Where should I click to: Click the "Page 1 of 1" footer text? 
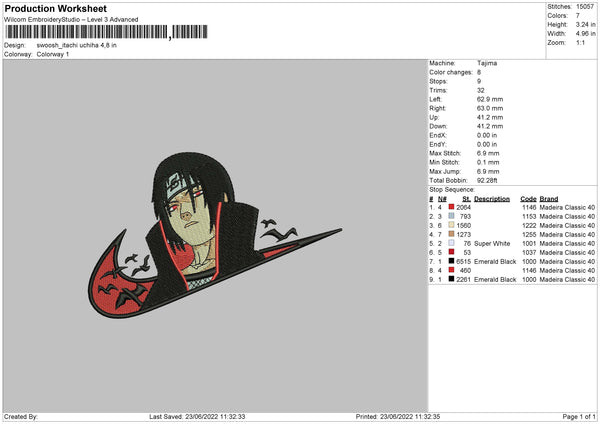[579, 417]
